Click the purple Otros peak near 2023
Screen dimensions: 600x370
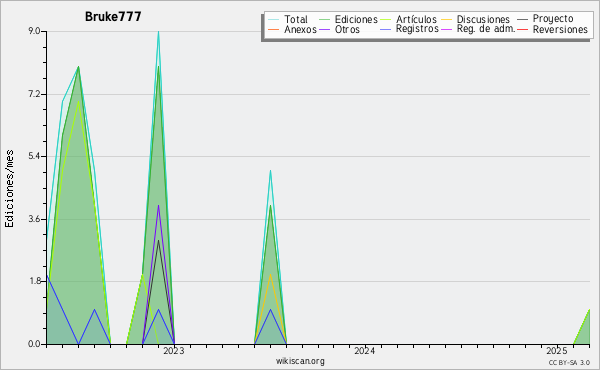(158, 206)
